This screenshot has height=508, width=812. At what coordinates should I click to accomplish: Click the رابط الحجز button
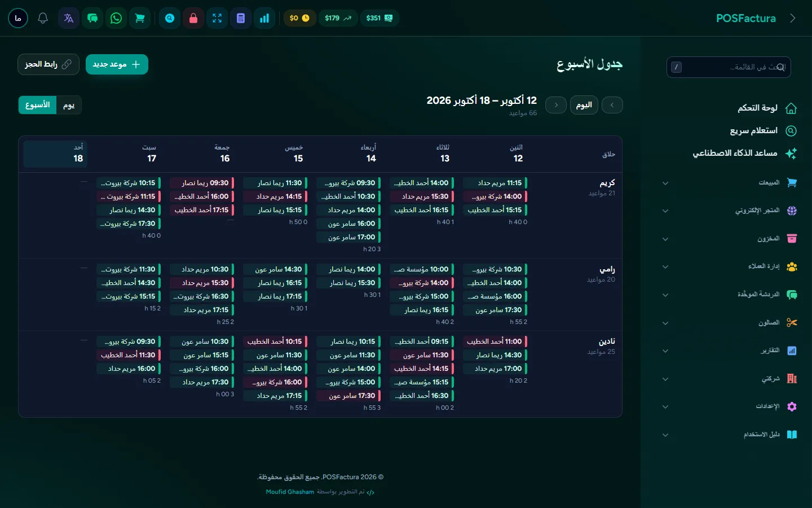coord(48,64)
